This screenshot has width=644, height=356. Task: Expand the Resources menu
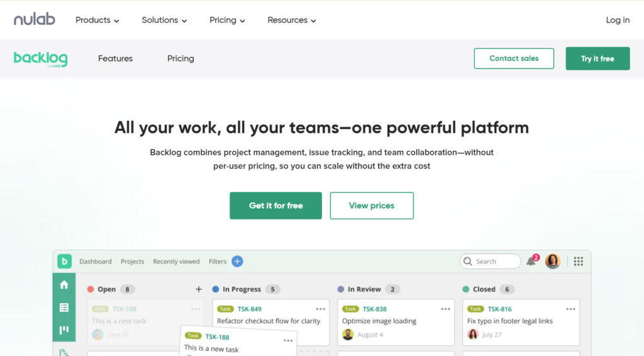[292, 20]
